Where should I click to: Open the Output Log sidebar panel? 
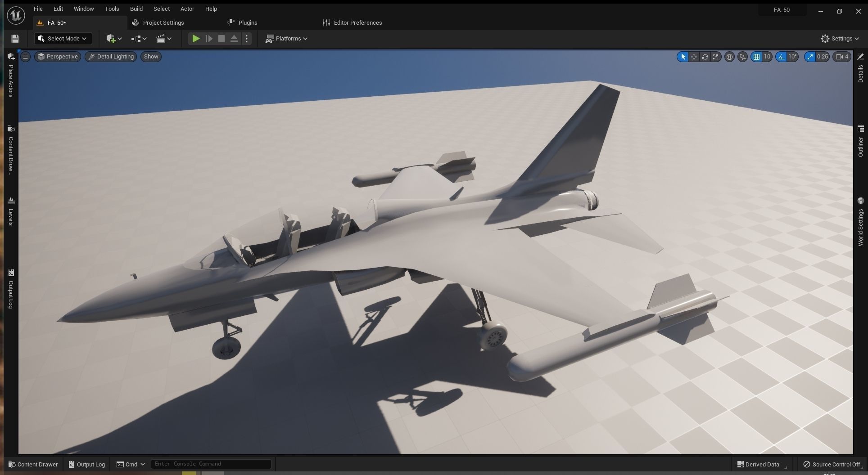point(11,289)
